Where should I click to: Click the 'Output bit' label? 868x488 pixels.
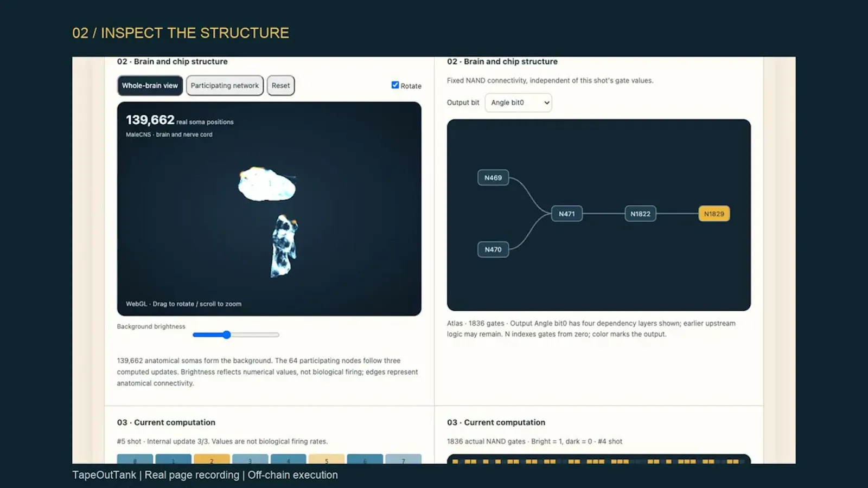click(463, 102)
